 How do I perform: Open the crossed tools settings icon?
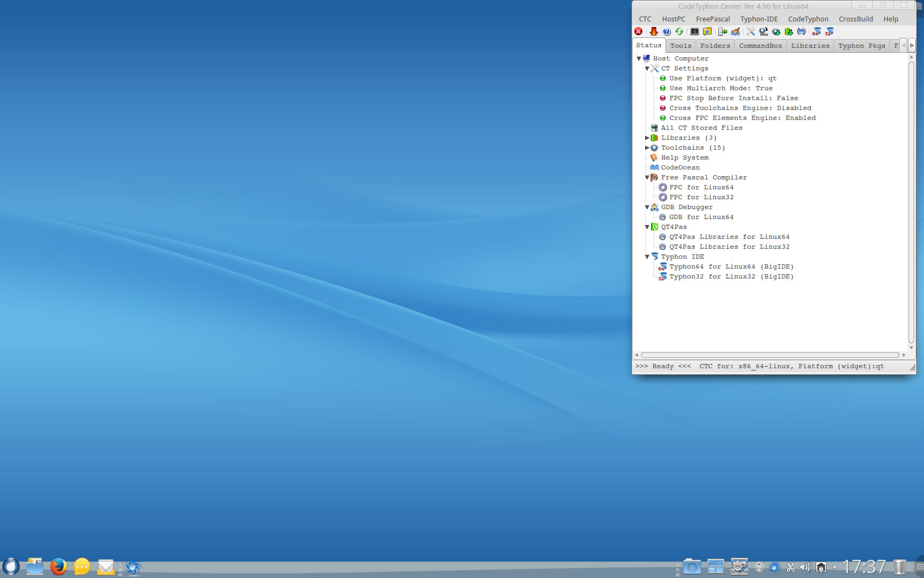(751, 31)
